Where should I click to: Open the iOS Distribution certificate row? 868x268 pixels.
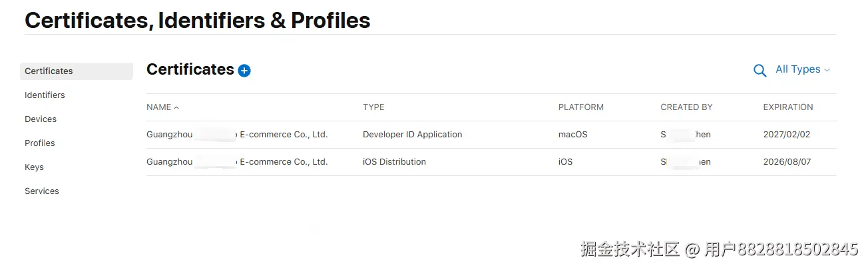[x=491, y=162]
